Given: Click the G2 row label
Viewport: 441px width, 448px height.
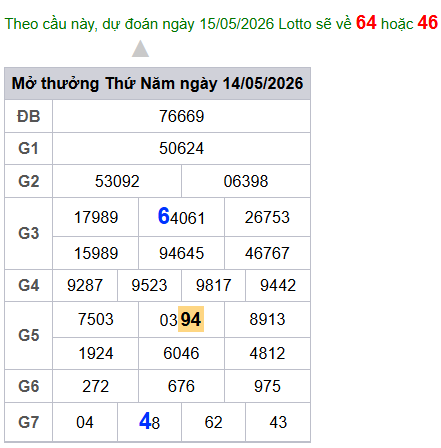Looking at the screenshot, I should pos(29,181).
